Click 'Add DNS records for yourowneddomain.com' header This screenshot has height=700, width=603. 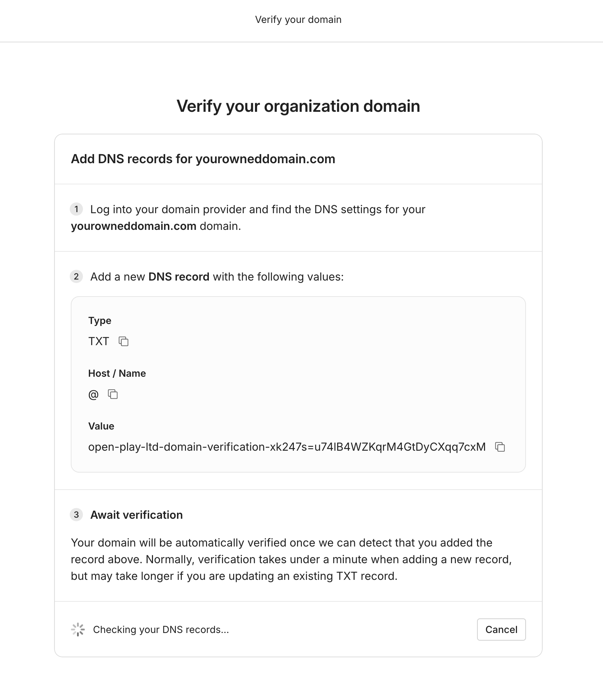pyautogui.click(x=203, y=159)
